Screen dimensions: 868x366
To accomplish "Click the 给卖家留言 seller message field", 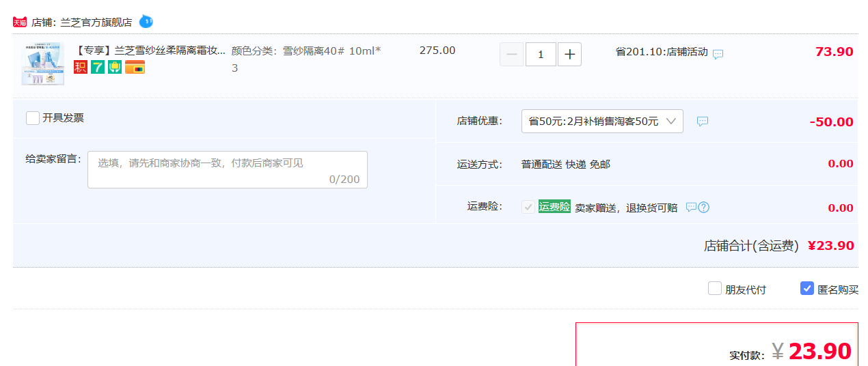I will 228,169.
